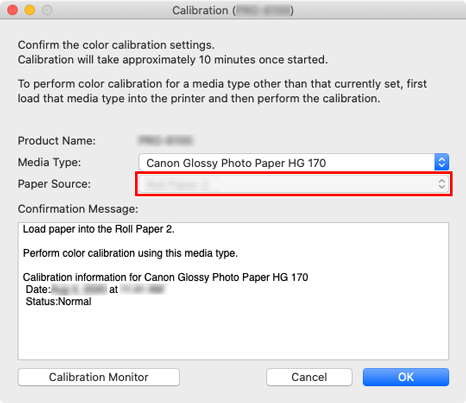
Task: Click the blurred product name value
Action: 166,141
